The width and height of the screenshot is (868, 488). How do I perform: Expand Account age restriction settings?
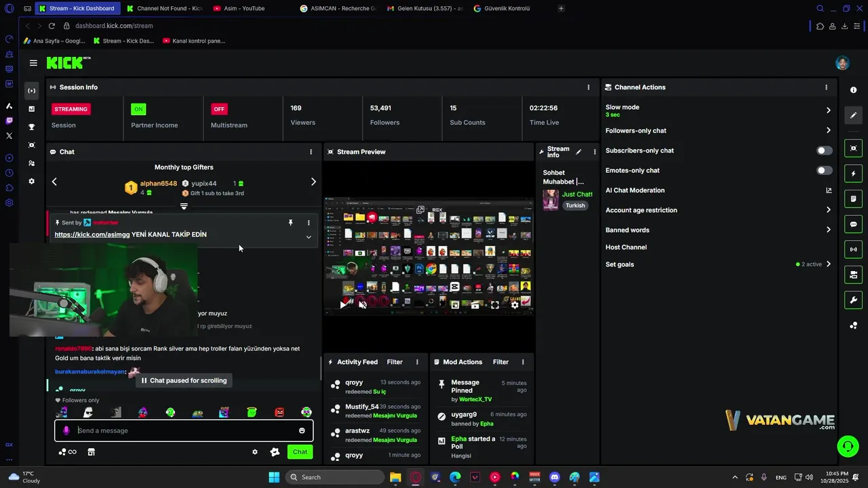(x=828, y=210)
